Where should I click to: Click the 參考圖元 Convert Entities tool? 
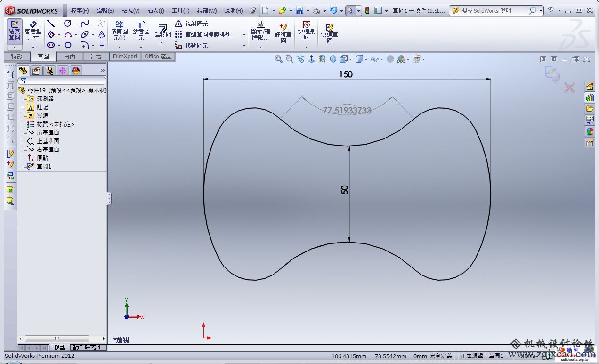141,31
